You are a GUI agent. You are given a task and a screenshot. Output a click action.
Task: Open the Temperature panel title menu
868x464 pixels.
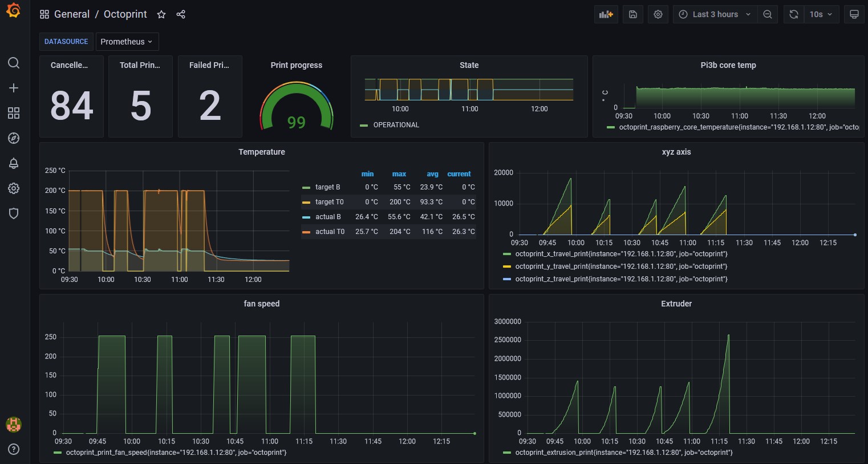click(x=262, y=152)
